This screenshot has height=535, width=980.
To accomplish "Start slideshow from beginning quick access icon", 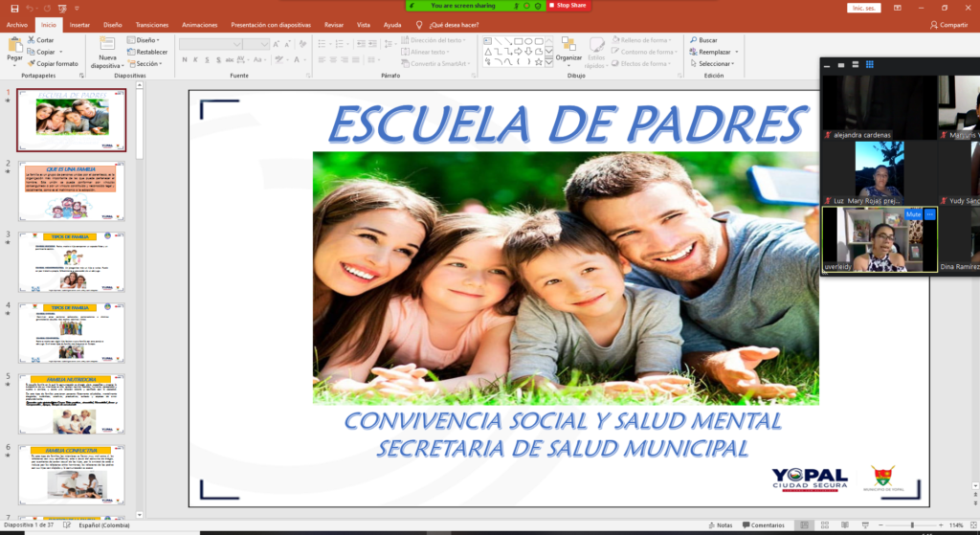I will pos(62,9).
